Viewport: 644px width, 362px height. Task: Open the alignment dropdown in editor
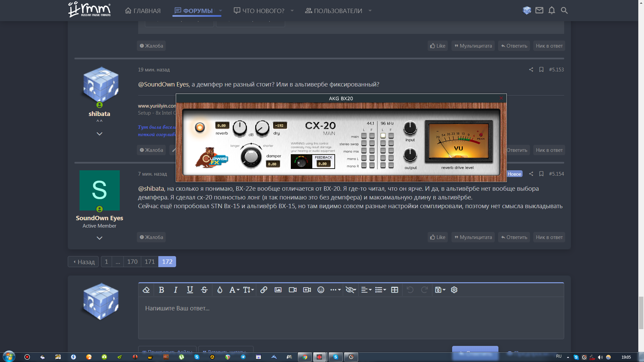pyautogui.click(x=366, y=290)
